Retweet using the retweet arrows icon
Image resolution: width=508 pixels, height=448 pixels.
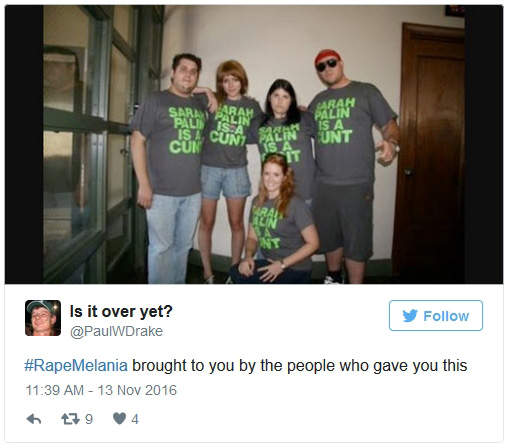pos(70,419)
